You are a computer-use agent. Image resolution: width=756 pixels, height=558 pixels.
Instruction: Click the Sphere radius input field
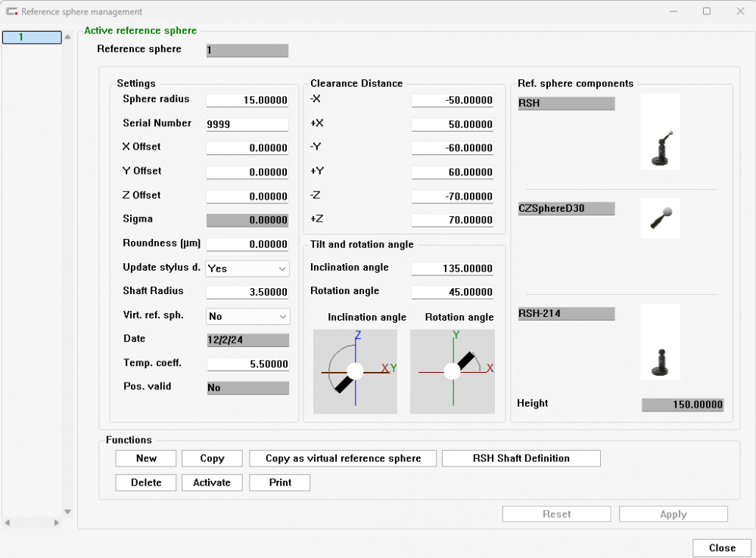point(247,100)
